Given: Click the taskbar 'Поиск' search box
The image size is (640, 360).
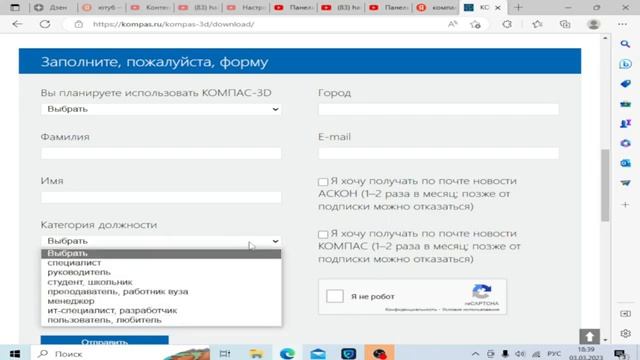Looking at the screenshot, I should pos(120,353).
